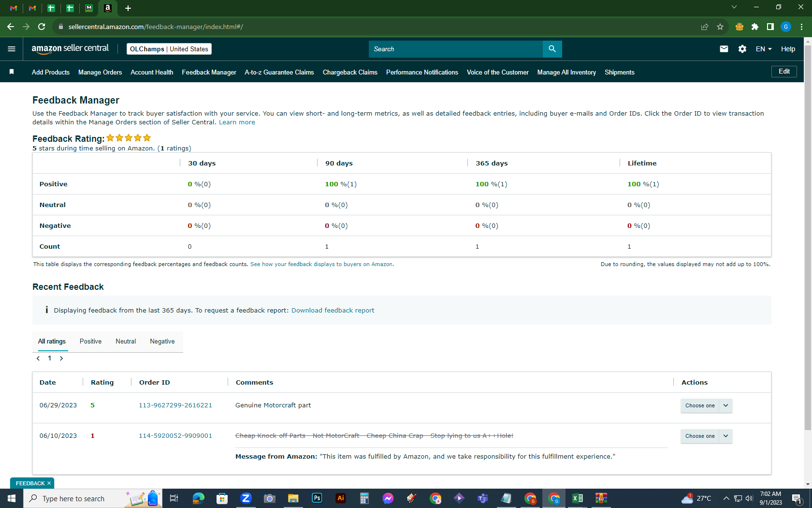Show hidden system tray icons
Viewport: 812px width, 508px height.
726,498
